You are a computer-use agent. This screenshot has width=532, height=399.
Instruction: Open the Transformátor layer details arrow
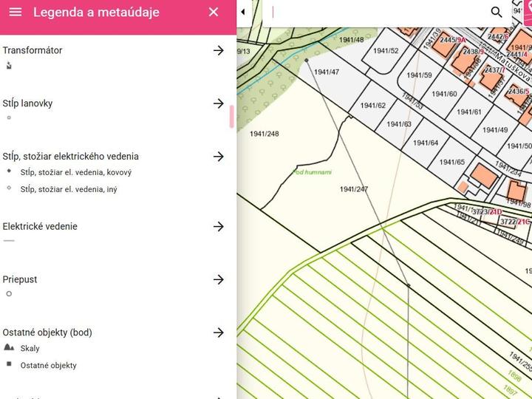tap(218, 50)
